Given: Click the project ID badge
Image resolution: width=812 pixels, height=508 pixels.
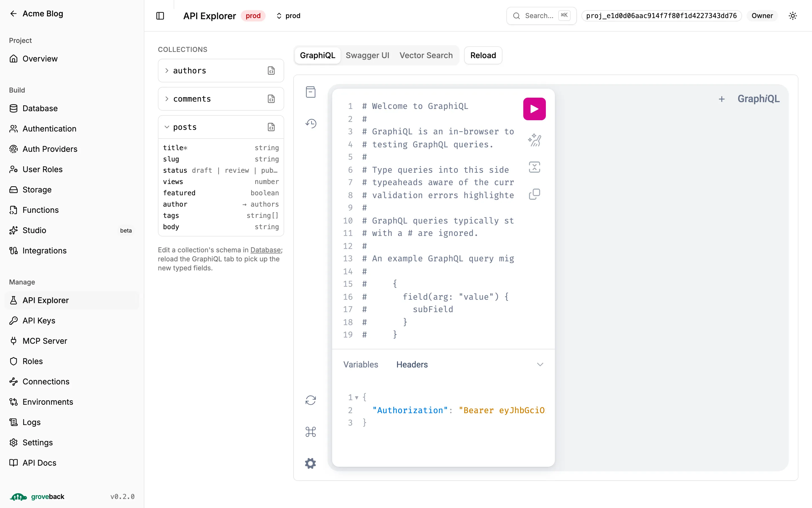Looking at the screenshot, I should [661, 16].
